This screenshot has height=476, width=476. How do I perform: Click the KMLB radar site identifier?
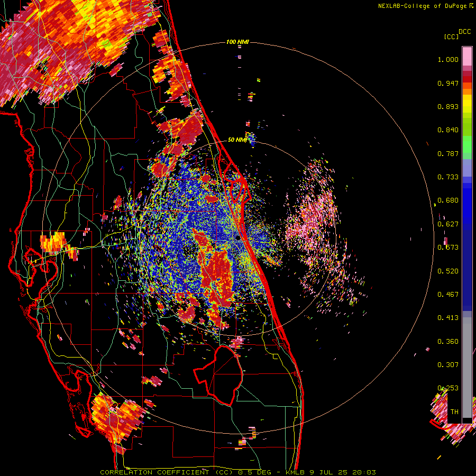(296, 472)
